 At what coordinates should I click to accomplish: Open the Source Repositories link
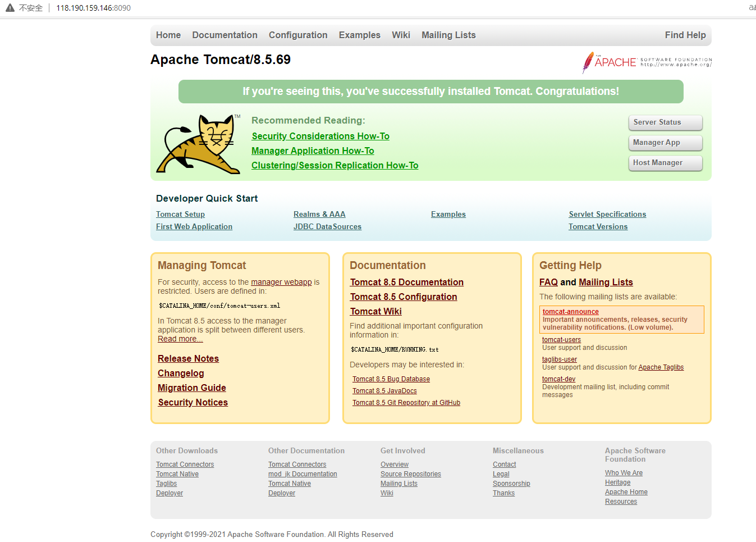411,474
